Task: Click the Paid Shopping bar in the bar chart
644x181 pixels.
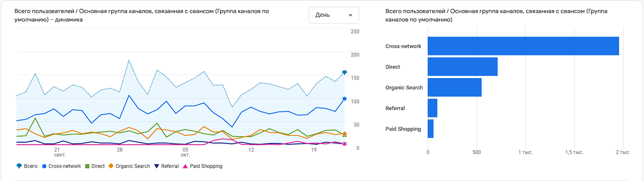Action: pos(431,129)
